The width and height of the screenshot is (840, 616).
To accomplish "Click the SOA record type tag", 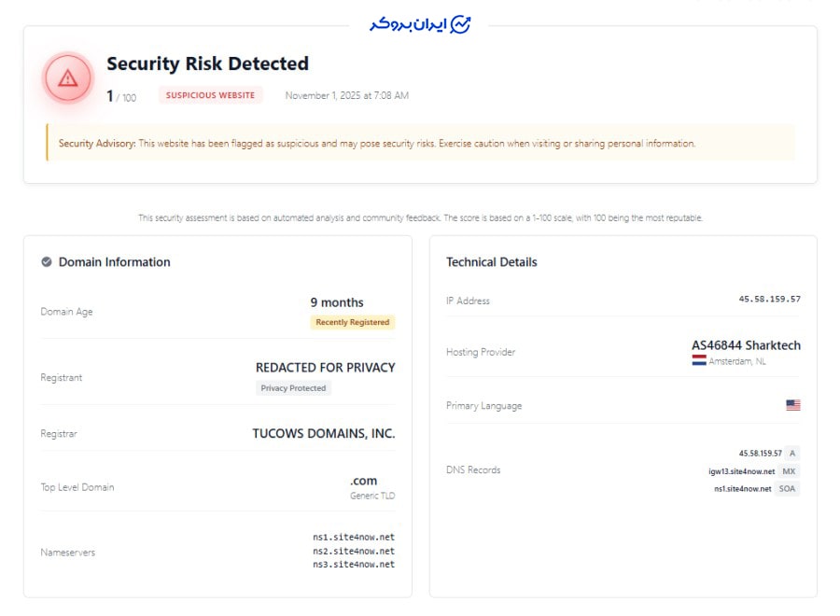I will pos(788,488).
